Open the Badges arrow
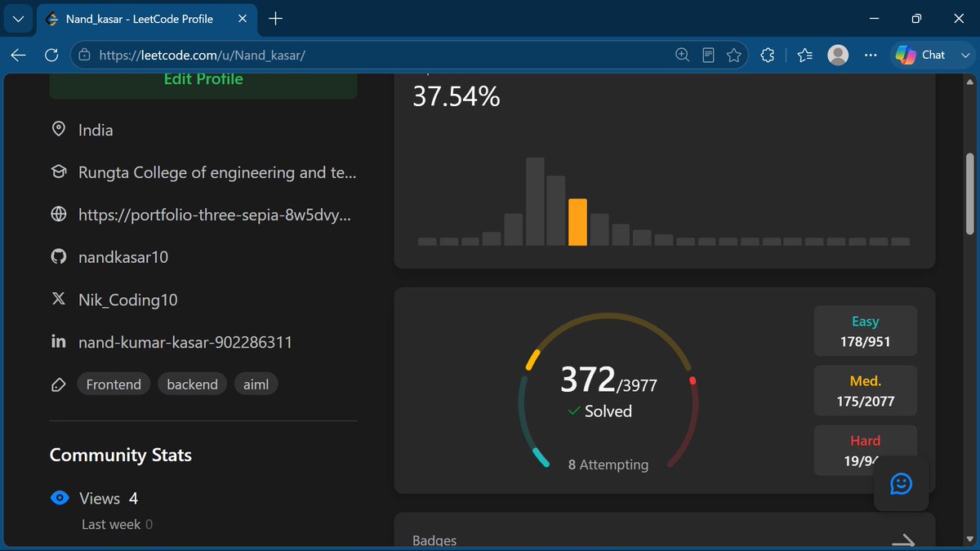This screenshot has height=551, width=980. (x=902, y=540)
